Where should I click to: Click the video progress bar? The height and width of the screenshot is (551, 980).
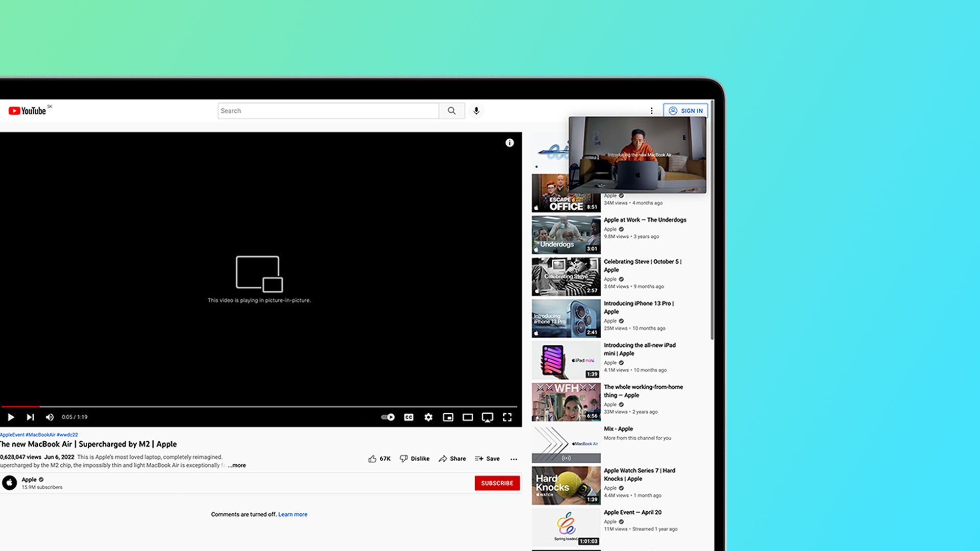pos(255,407)
